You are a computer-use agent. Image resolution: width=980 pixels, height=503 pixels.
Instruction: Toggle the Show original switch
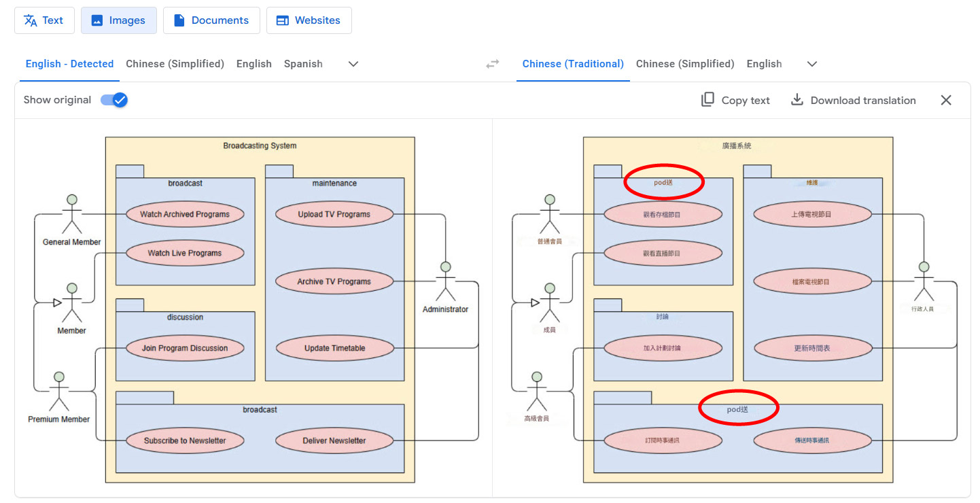click(114, 100)
